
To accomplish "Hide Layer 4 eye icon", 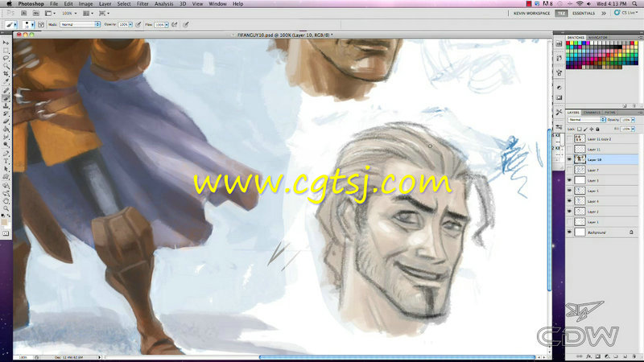I will [x=569, y=200].
